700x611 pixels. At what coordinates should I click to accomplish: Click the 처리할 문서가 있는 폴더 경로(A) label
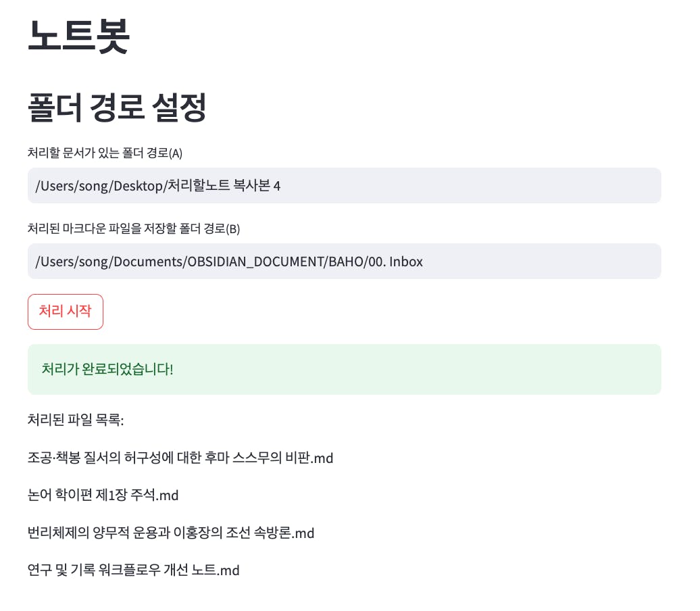[105, 153]
